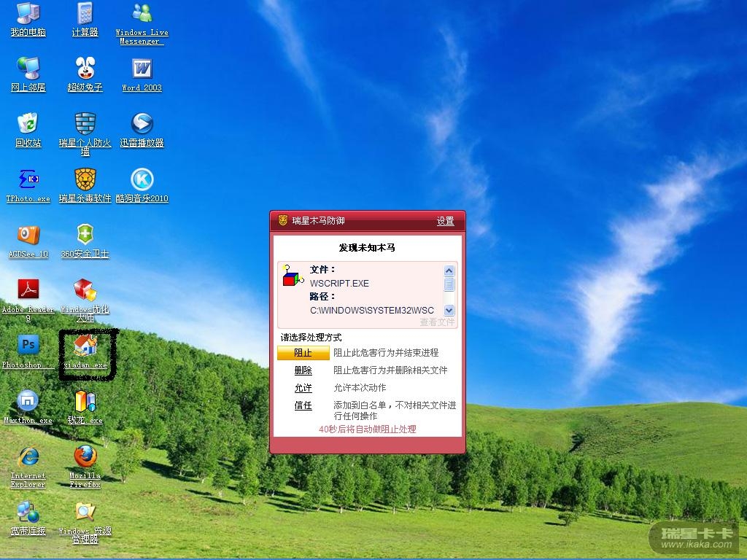
Task: Click the file details scroll-down arrow
Action: pos(449,311)
